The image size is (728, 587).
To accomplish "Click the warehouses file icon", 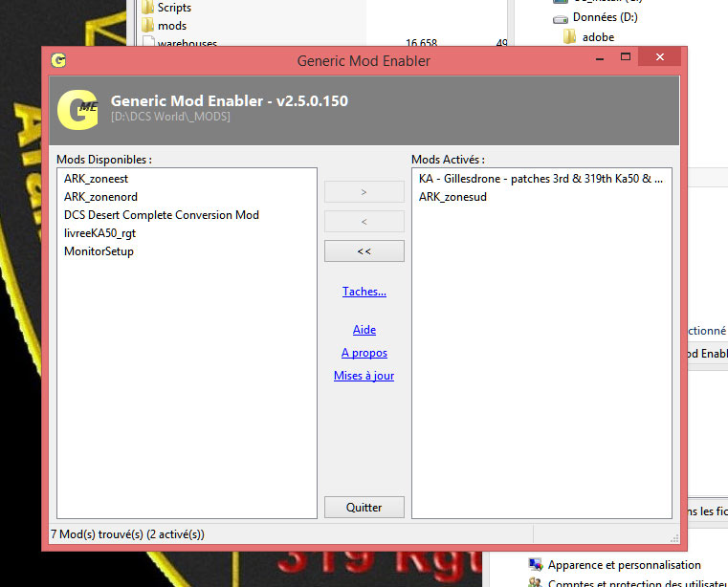I will coord(148,43).
